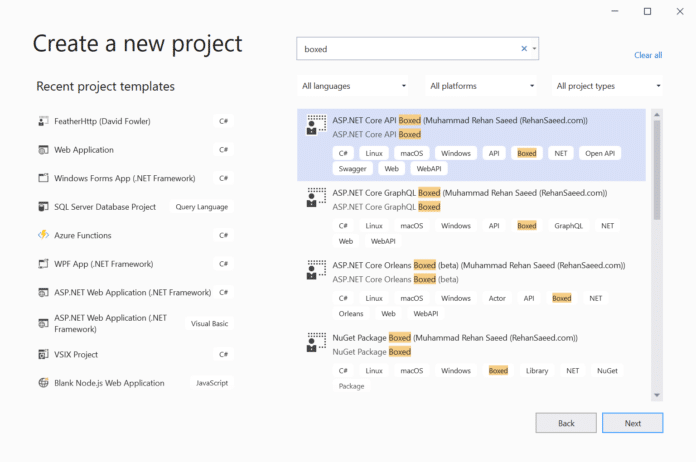Click the Library tag on NuGet Package Boxed

[537, 371]
